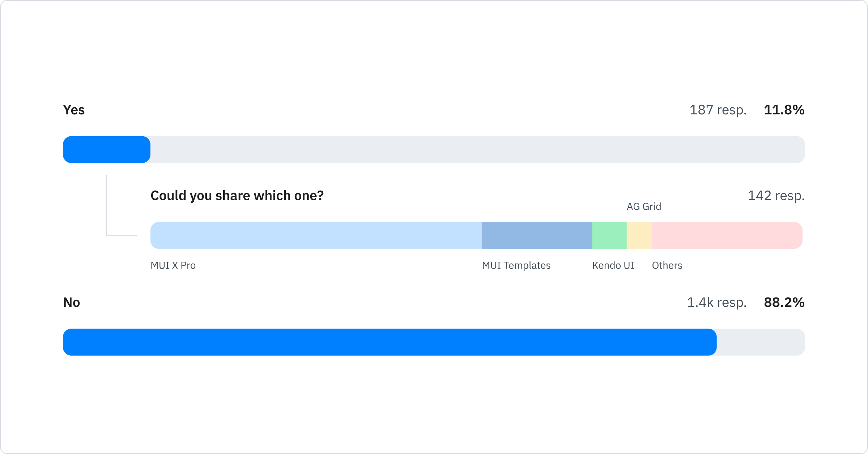Click the "No" answer label
868x454 pixels.
point(72,303)
